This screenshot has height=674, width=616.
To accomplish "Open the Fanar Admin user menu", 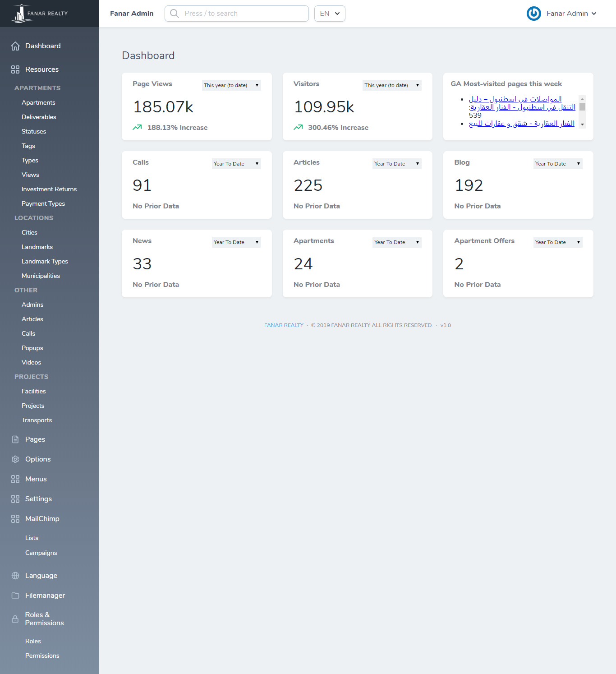I will (x=562, y=14).
